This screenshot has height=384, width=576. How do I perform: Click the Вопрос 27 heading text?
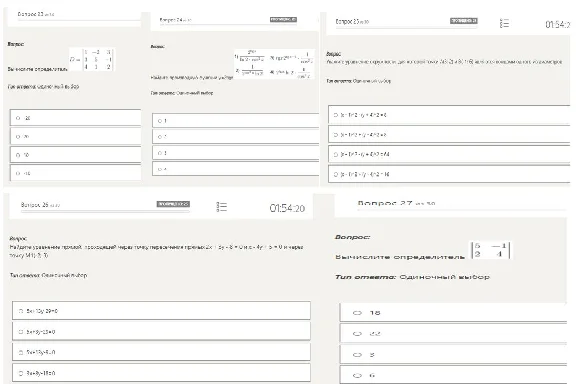pyautogui.click(x=396, y=203)
